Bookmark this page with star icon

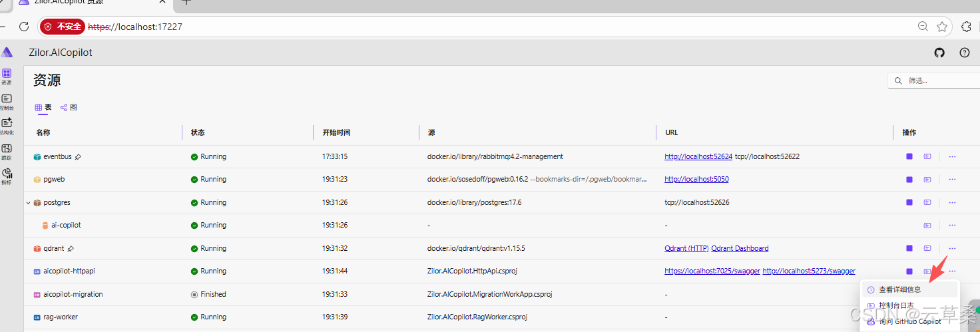pyautogui.click(x=942, y=27)
